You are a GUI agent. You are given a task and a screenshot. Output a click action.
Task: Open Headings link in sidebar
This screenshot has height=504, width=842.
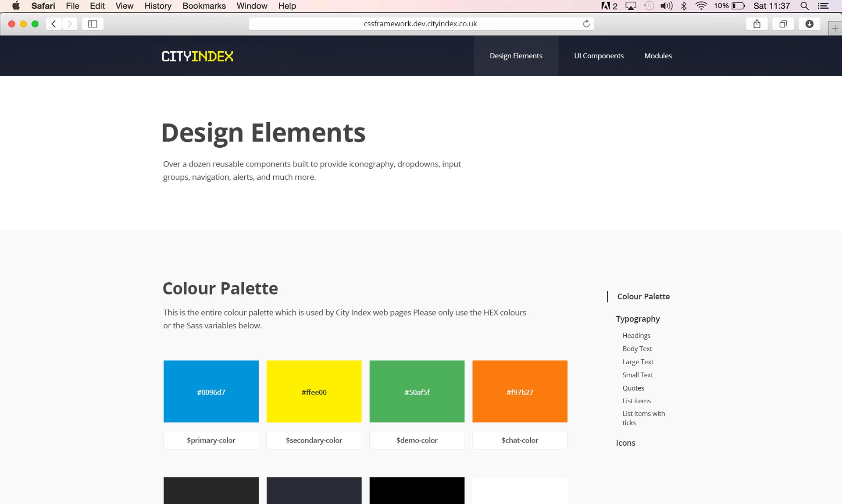click(x=636, y=336)
